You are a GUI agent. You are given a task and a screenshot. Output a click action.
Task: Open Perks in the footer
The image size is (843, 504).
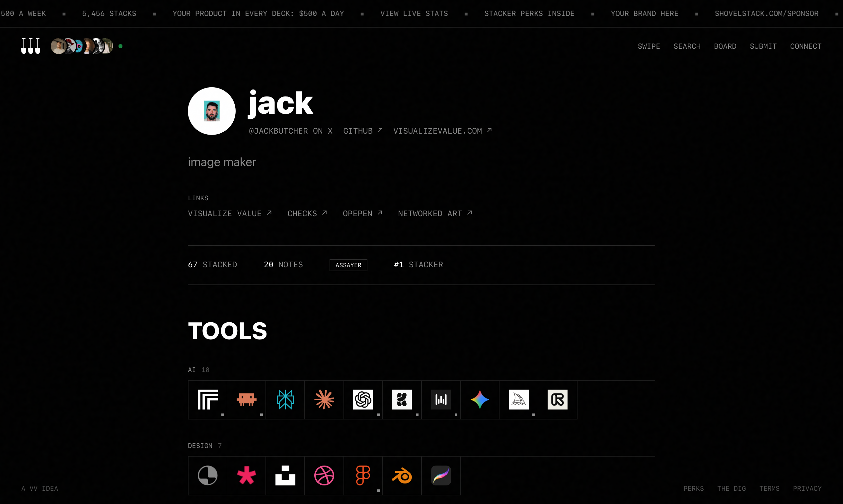693,488
